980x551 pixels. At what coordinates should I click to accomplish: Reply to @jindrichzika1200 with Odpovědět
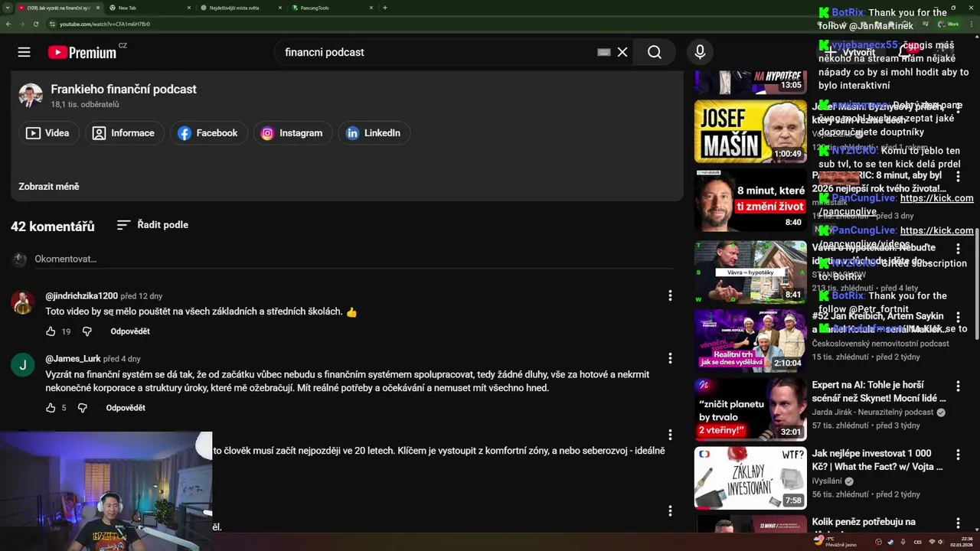click(x=130, y=331)
